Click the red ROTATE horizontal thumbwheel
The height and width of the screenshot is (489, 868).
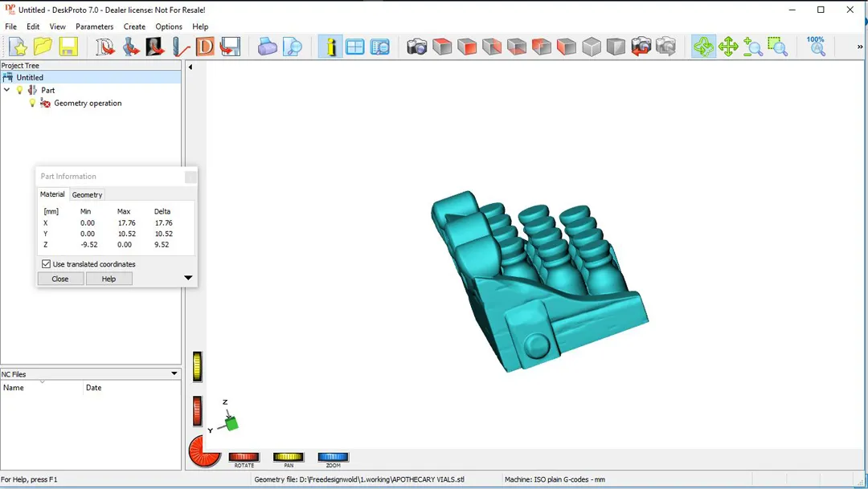[x=244, y=457]
